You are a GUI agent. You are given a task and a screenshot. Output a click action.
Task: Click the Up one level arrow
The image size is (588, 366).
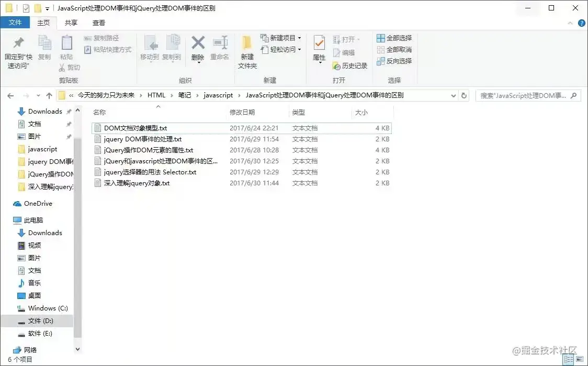pos(49,96)
